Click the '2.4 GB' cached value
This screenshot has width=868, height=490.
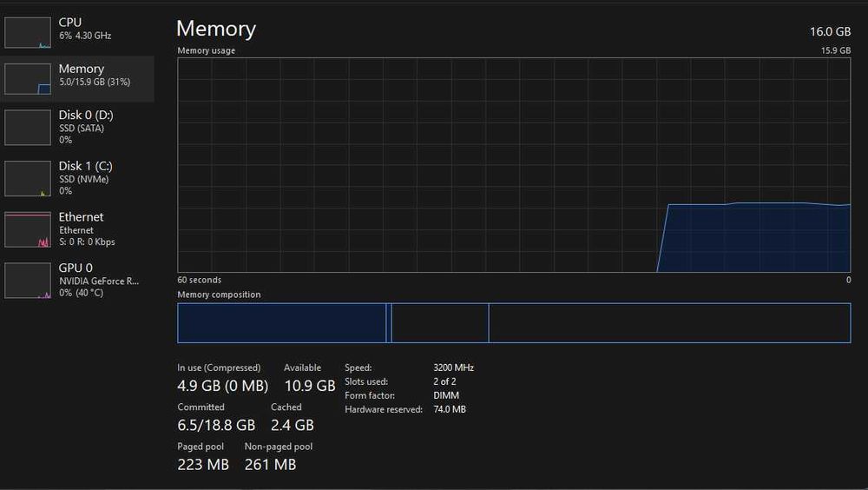click(293, 425)
